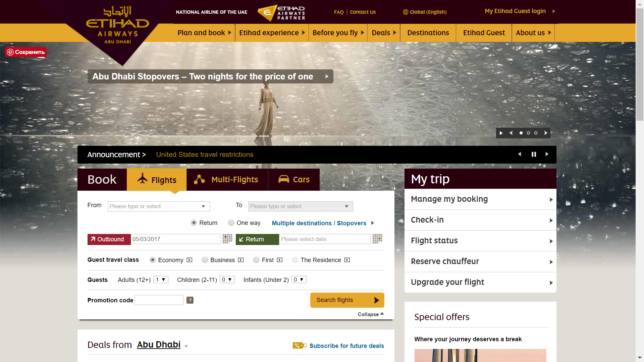Click the Promotion code input field
Screen dimensions: 644x362
coord(159,300)
